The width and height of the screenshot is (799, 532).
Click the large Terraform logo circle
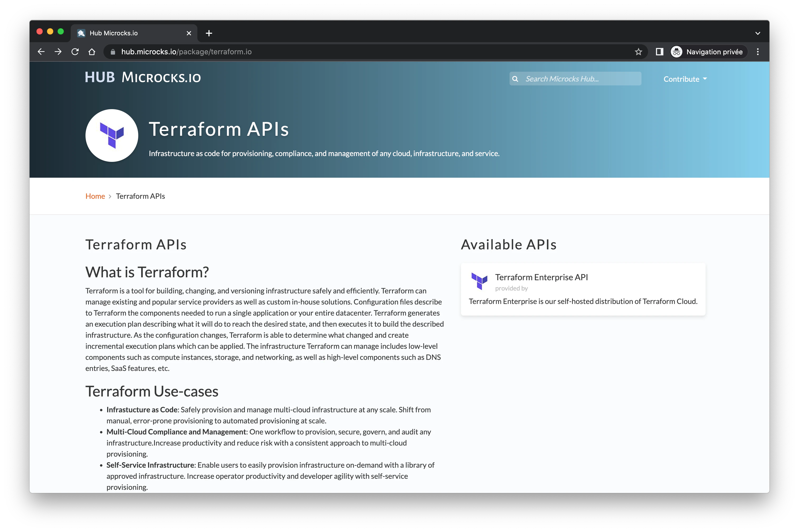[x=112, y=136]
